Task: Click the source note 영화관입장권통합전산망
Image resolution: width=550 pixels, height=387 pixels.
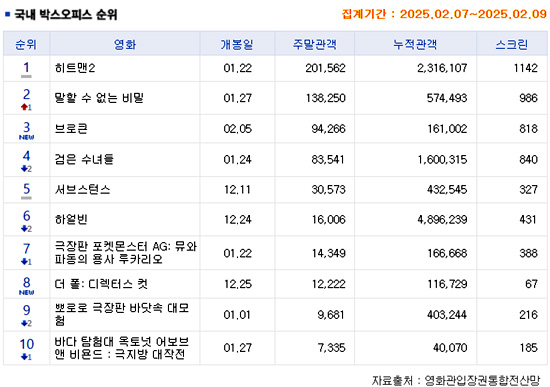Action: click(482, 380)
